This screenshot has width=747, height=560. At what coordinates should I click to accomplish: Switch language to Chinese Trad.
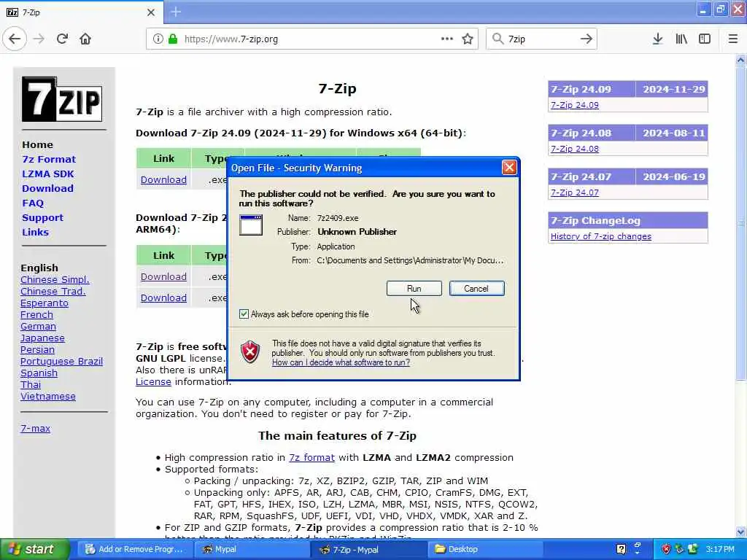click(53, 292)
